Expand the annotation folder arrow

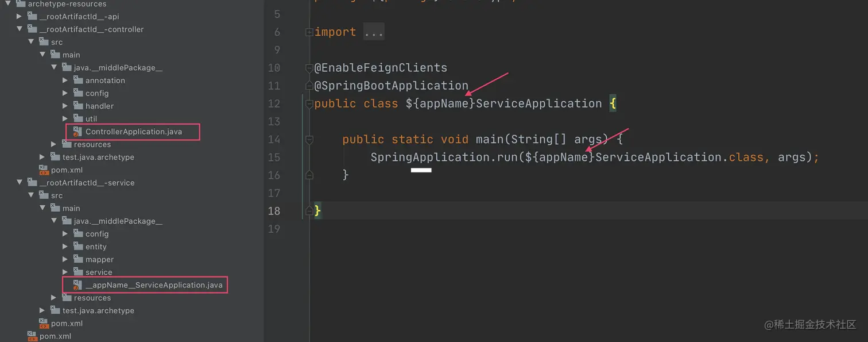click(65, 80)
